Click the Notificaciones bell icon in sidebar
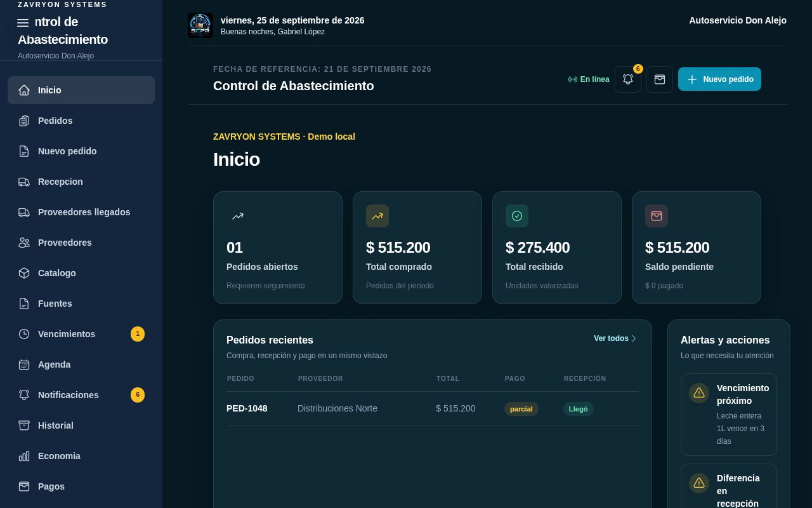This screenshot has width=812, height=508. point(24,395)
